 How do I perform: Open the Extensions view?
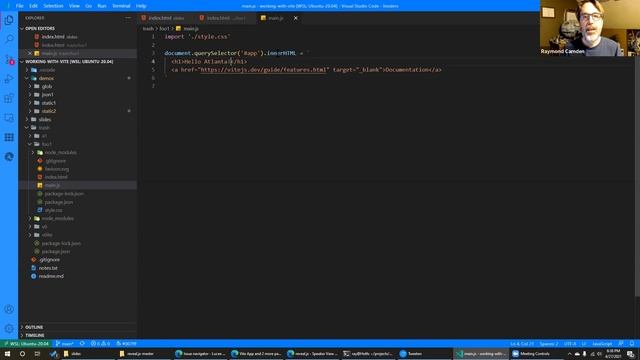coord(9,98)
